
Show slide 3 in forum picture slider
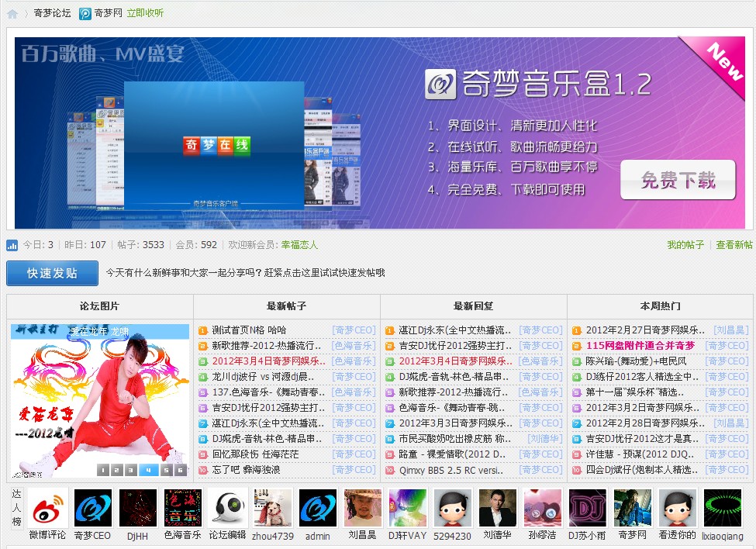[131, 470]
